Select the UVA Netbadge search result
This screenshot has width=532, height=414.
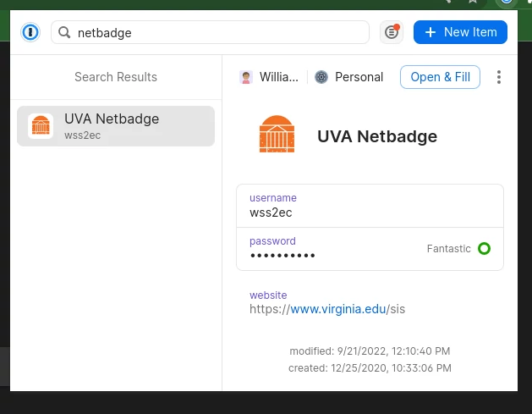(116, 126)
